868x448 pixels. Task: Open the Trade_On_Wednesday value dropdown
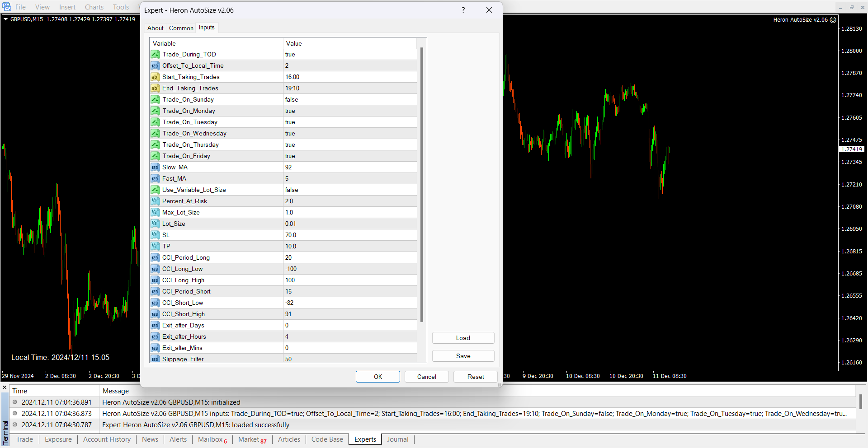click(349, 133)
